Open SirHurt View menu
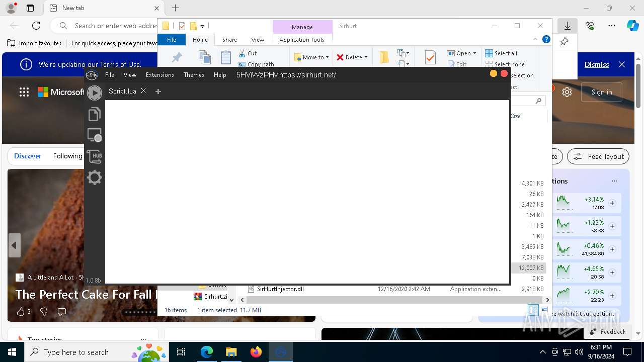644x362 pixels. (130, 75)
